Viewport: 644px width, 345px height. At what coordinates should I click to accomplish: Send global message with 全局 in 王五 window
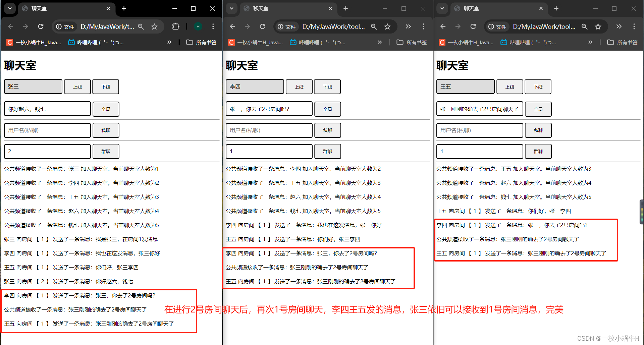coord(538,109)
